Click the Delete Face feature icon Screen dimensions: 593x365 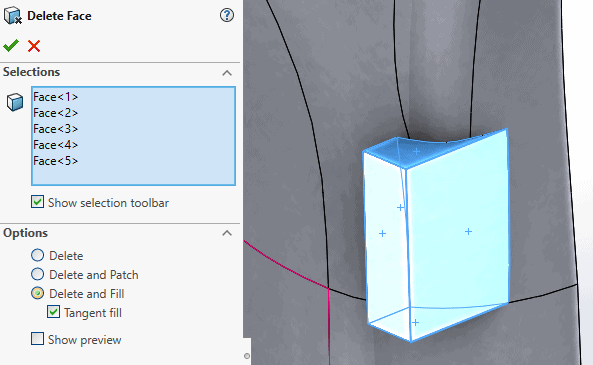(x=12, y=16)
